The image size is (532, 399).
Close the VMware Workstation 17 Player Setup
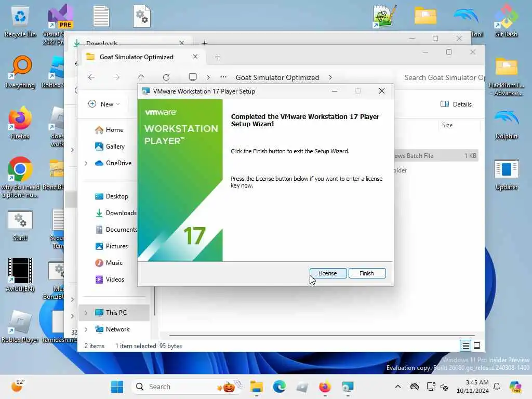click(382, 91)
